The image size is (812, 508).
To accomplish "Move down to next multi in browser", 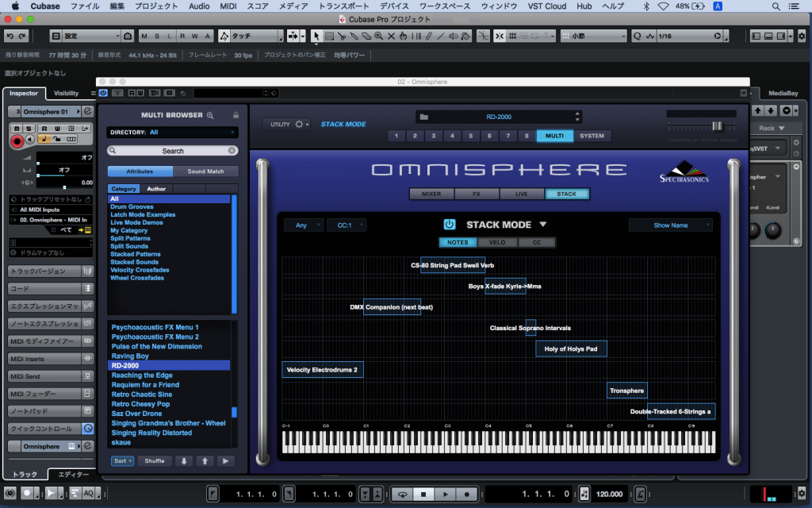I will pyautogui.click(x=184, y=461).
